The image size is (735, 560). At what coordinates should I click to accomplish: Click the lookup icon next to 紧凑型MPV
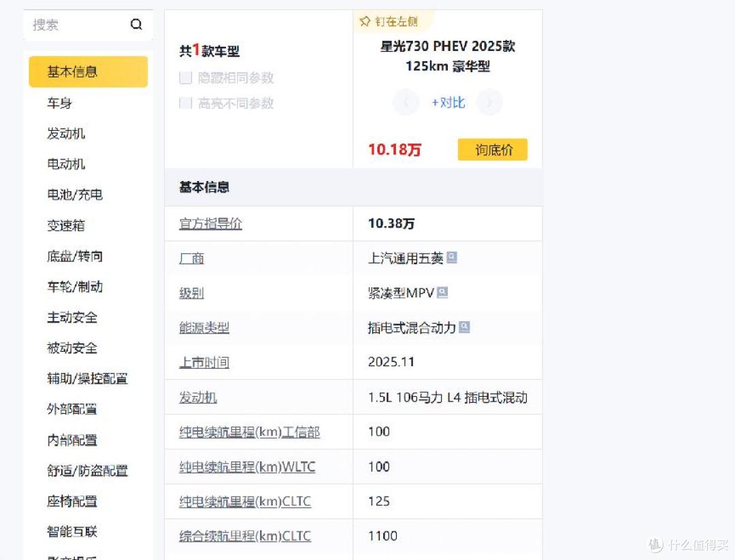pos(442,293)
